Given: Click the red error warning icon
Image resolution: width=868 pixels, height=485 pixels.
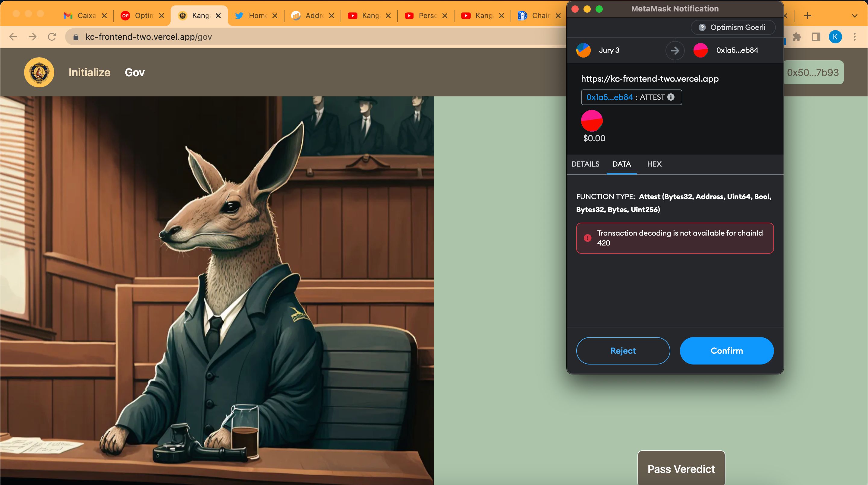Looking at the screenshot, I should coord(587,238).
